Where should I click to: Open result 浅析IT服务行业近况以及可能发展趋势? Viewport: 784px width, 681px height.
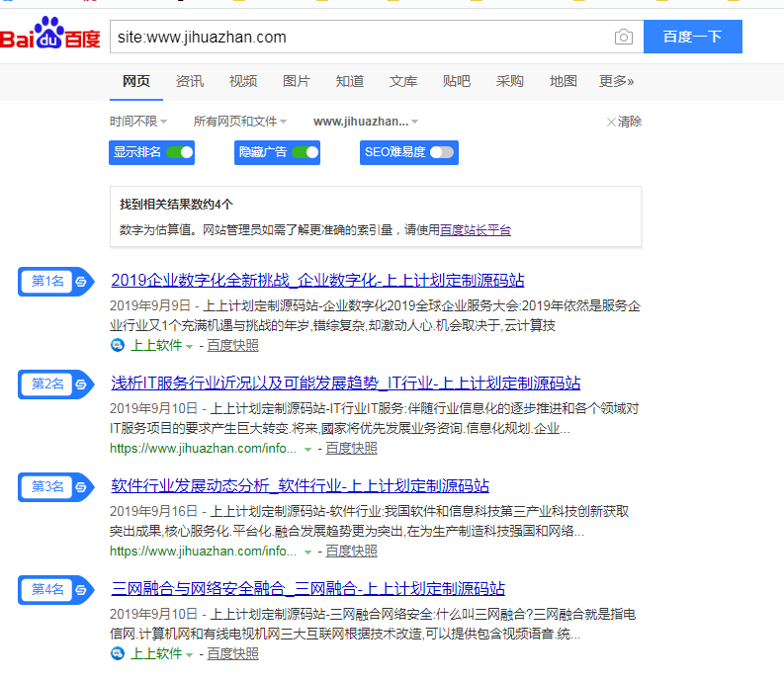345,383
